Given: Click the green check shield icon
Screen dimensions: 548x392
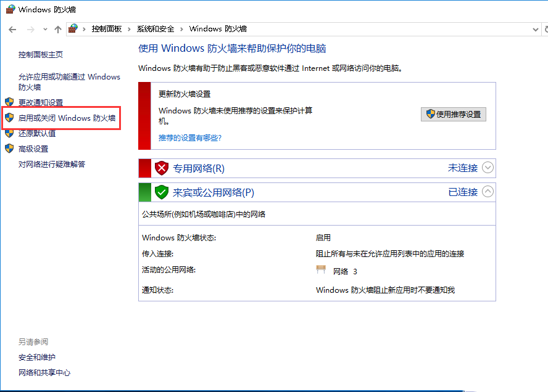Looking at the screenshot, I should (x=162, y=192).
